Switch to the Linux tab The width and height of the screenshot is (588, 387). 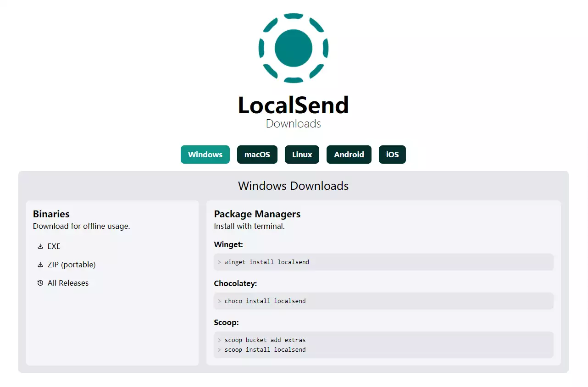(302, 155)
